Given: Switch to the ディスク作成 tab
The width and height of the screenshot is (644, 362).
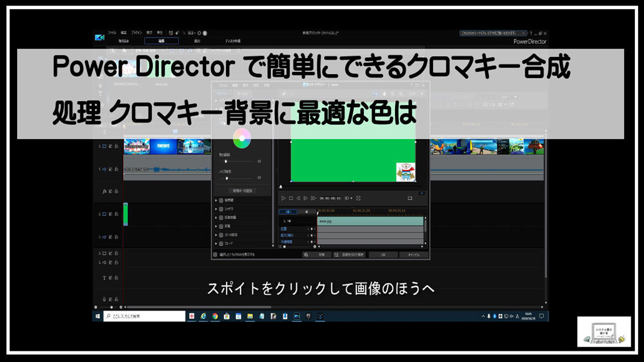Looking at the screenshot, I should pyautogui.click(x=233, y=41).
